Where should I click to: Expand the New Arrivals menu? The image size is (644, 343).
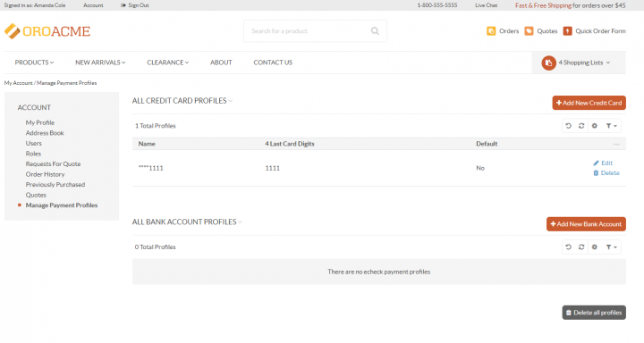(100, 63)
